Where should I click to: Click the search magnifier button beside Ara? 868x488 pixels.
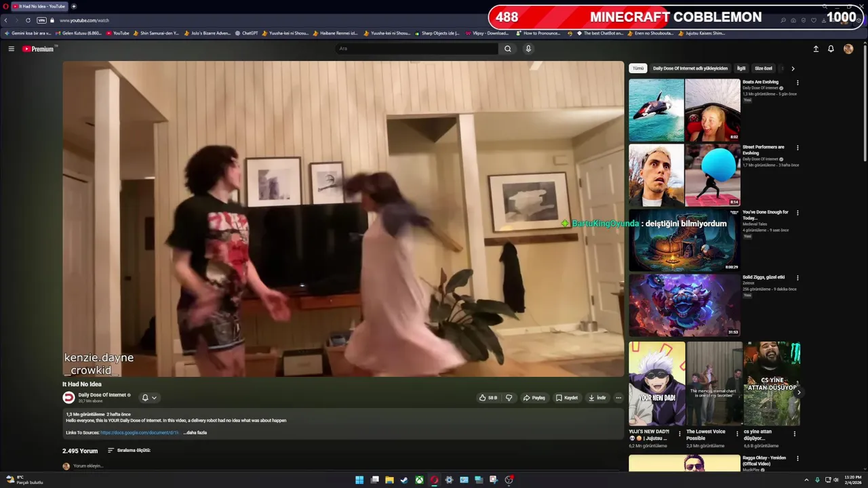point(507,49)
